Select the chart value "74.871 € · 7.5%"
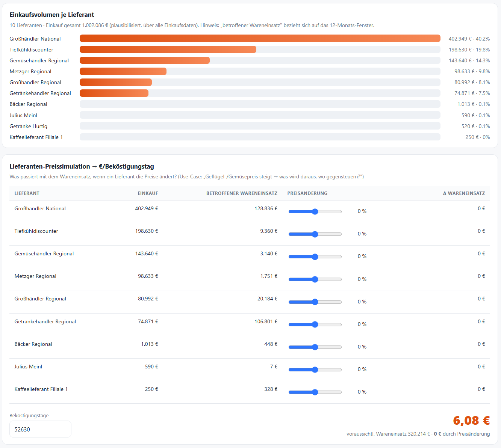Image resolution: width=501 pixels, height=448 pixels. click(472, 93)
